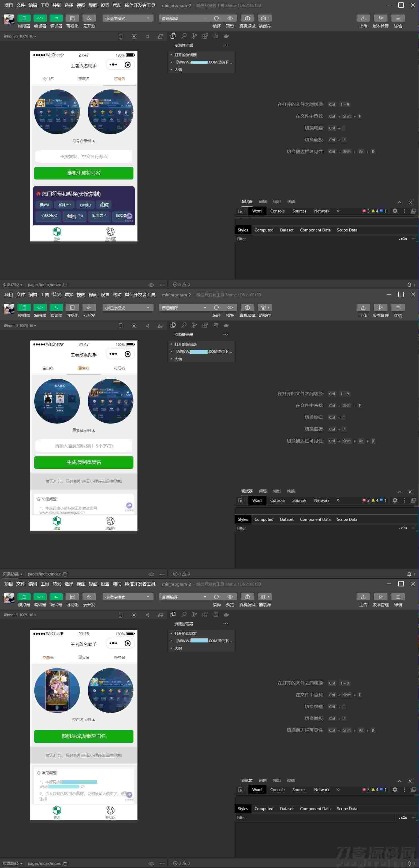This screenshot has height=868, width=419.
Task: Open debugger settings gear in middle window
Action: [x=395, y=500]
